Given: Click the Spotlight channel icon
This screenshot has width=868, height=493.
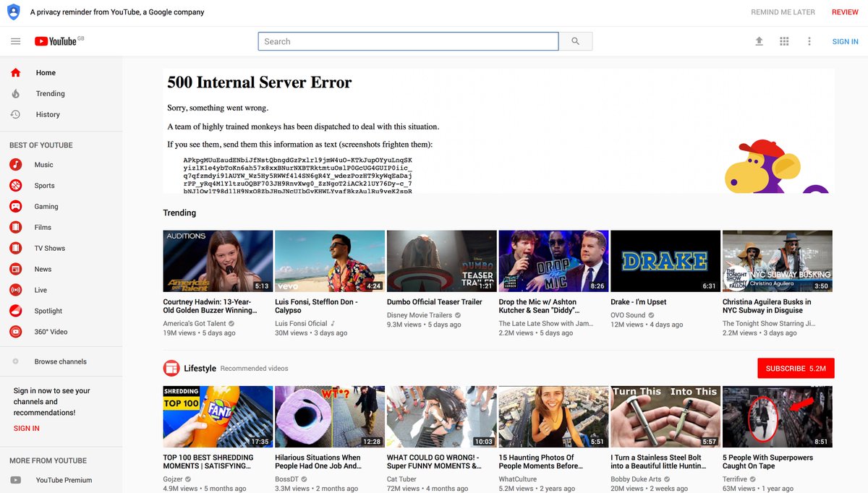Looking at the screenshot, I should coord(16,311).
